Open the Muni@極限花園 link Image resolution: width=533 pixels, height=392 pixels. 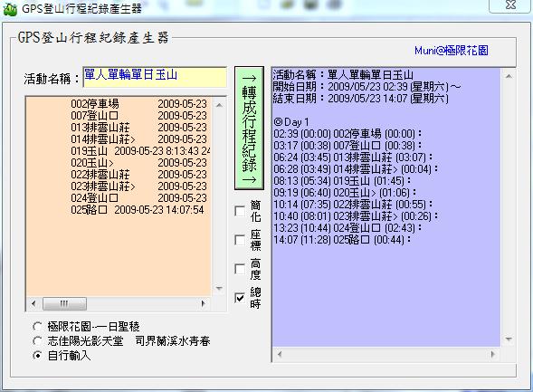(x=451, y=51)
